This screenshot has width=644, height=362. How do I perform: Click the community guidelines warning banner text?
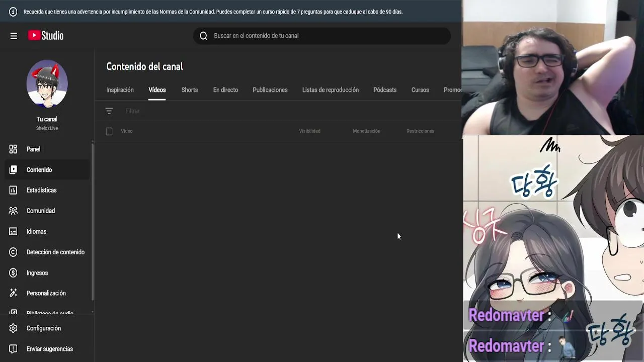(x=213, y=12)
